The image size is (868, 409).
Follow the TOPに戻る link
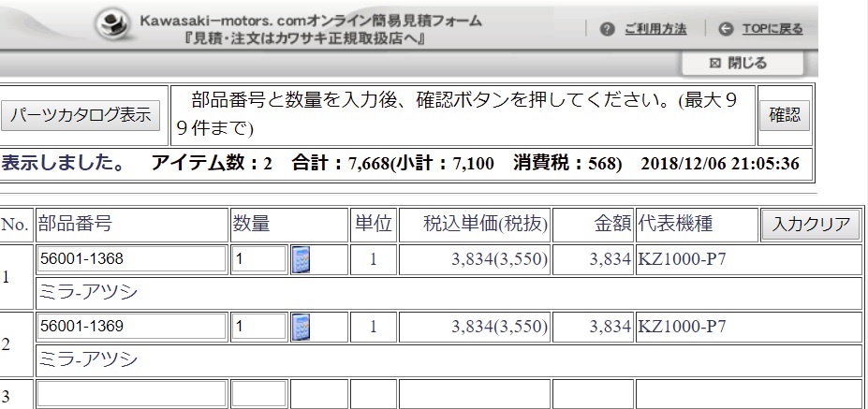tap(772, 29)
